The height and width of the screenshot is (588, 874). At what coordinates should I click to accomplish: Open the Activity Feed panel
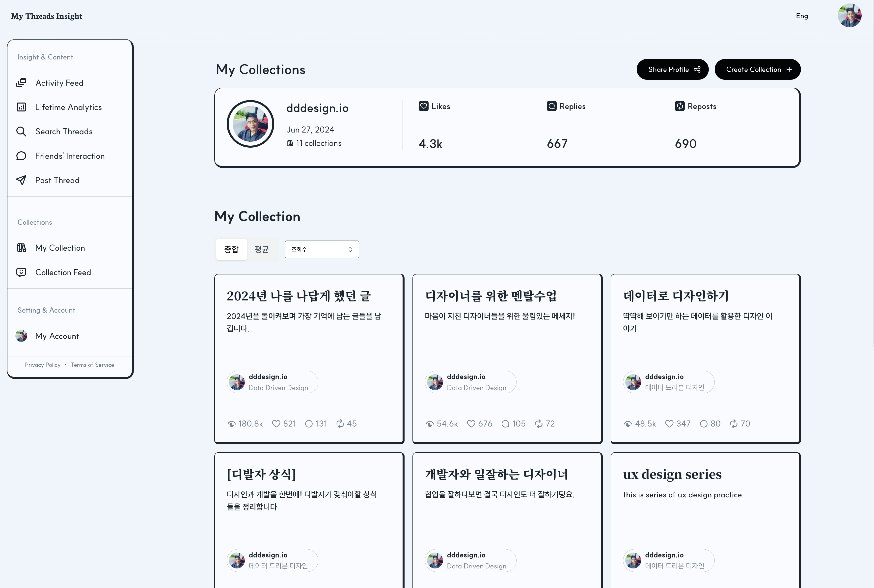click(59, 82)
